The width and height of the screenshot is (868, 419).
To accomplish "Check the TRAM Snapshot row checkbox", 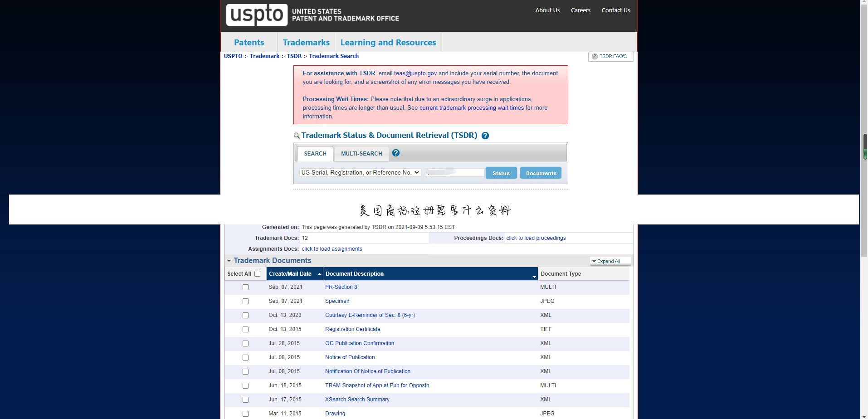I will click(x=245, y=385).
